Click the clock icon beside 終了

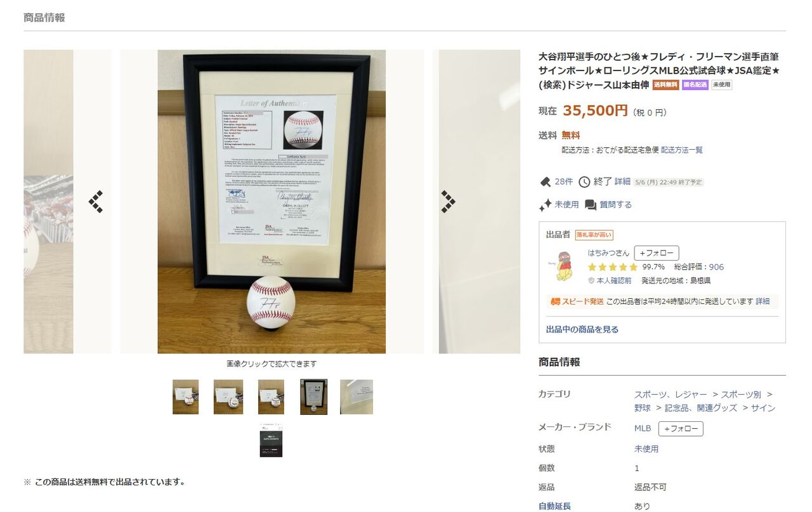pos(584,182)
